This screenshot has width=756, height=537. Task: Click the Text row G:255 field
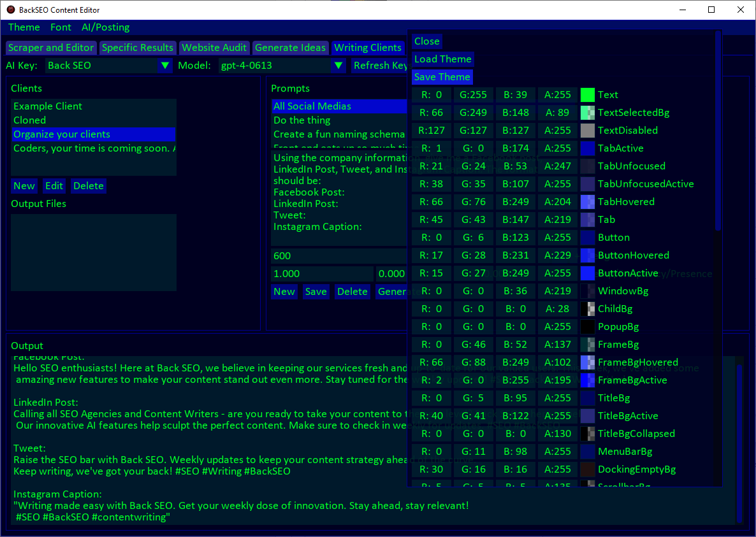tap(474, 95)
